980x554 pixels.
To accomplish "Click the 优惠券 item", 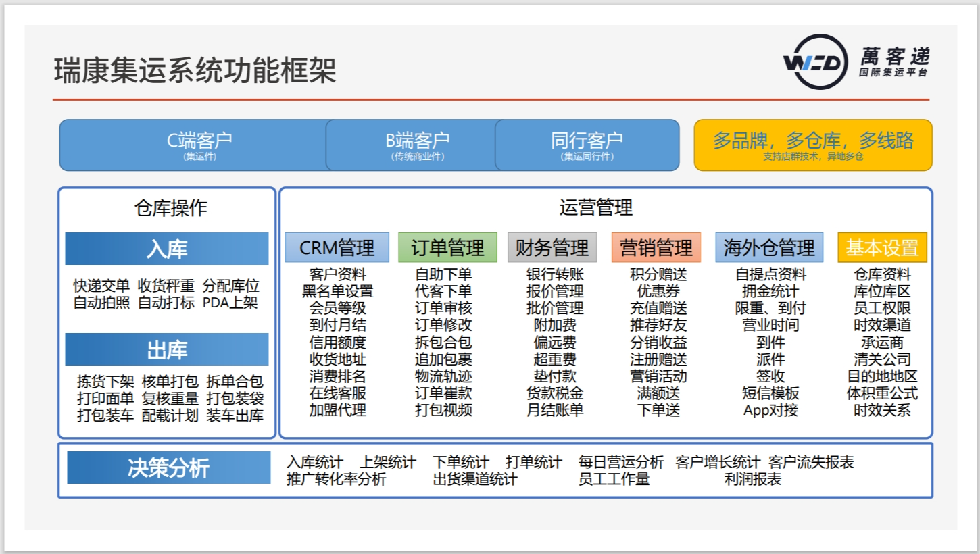I will 658,292.
